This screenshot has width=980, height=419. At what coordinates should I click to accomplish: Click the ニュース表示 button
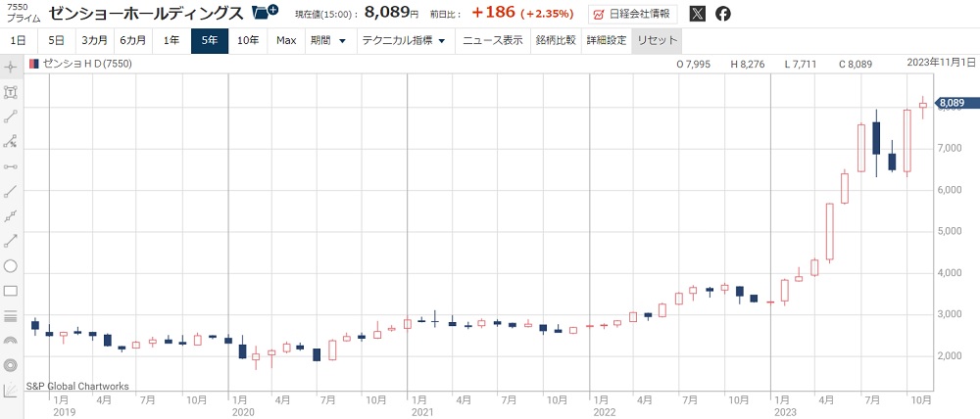[x=493, y=40]
